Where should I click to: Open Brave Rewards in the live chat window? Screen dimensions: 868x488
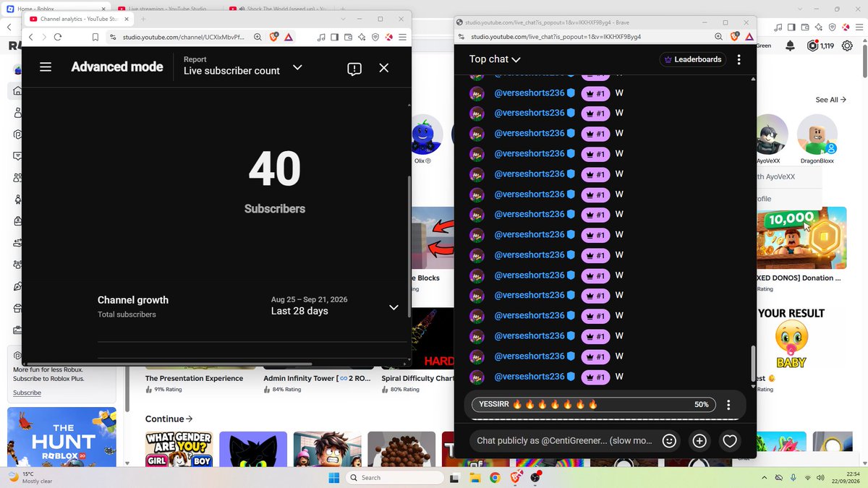[x=749, y=36]
